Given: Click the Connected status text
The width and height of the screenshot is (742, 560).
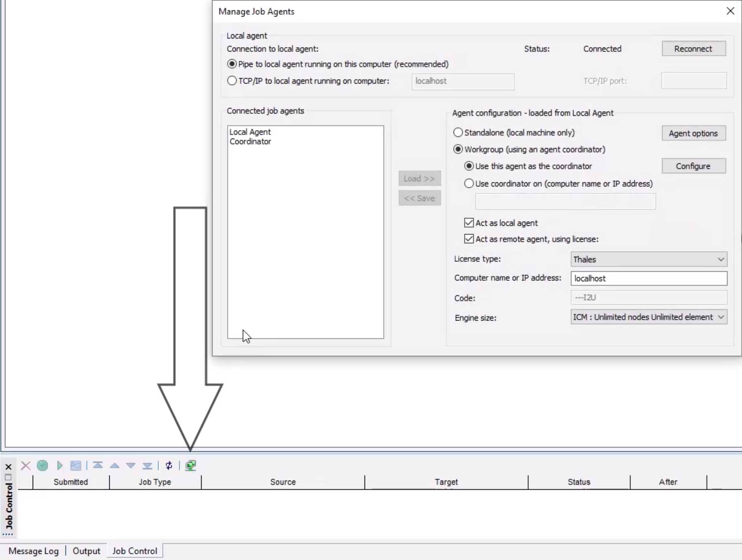Looking at the screenshot, I should pos(603,49).
